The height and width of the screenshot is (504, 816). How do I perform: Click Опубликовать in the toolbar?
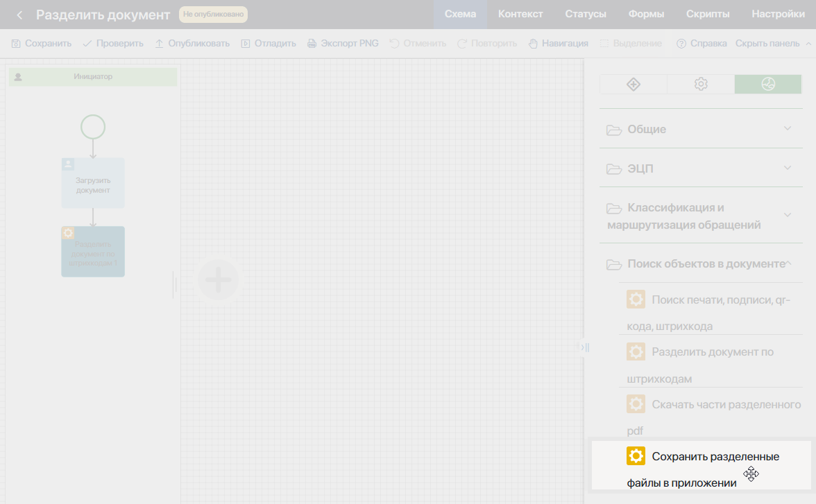tap(192, 44)
